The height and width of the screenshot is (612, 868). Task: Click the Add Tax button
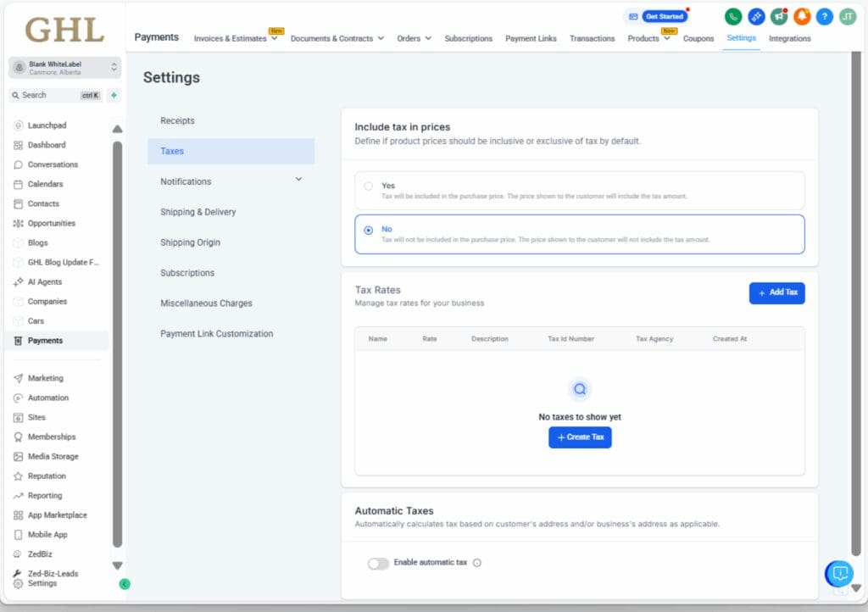[776, 292]
